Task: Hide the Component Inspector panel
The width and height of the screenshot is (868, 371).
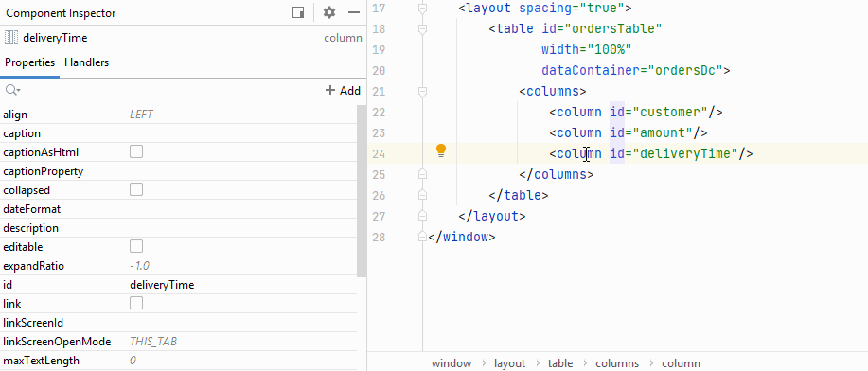Action: tap(354, 12)
